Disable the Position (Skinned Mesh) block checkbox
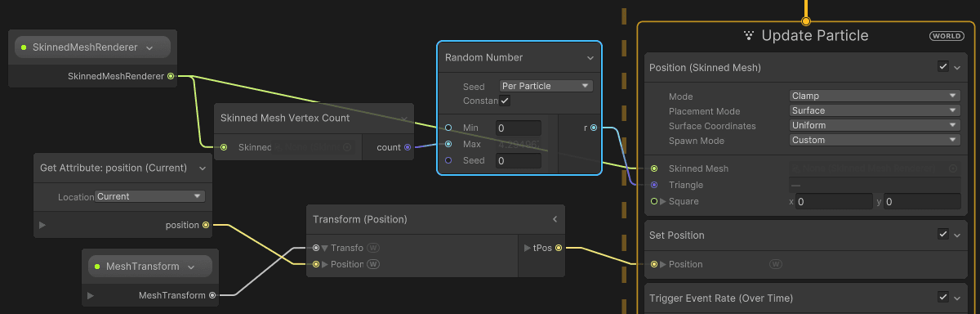 pyautogui.click(x=943, y=67)
